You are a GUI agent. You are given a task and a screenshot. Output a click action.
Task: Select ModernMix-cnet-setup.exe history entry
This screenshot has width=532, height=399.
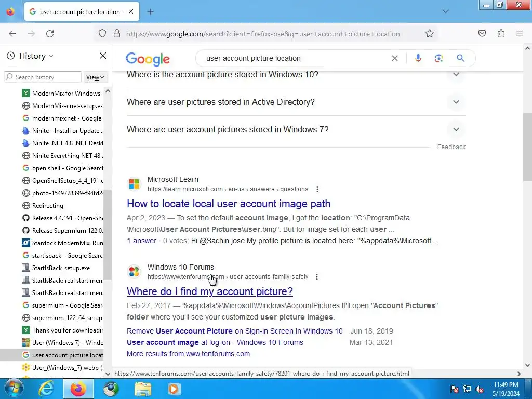tap(62, 106)
